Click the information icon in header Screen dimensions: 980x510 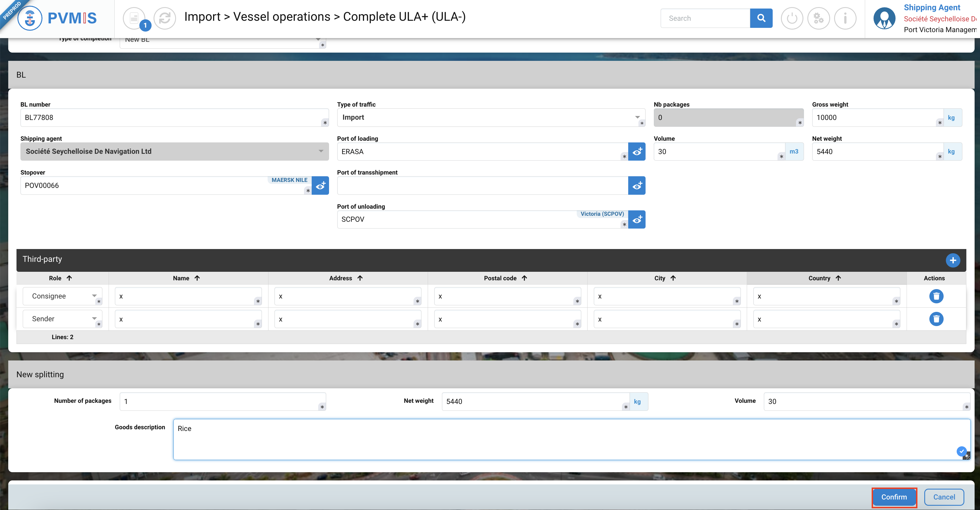[x=845, y=18]
